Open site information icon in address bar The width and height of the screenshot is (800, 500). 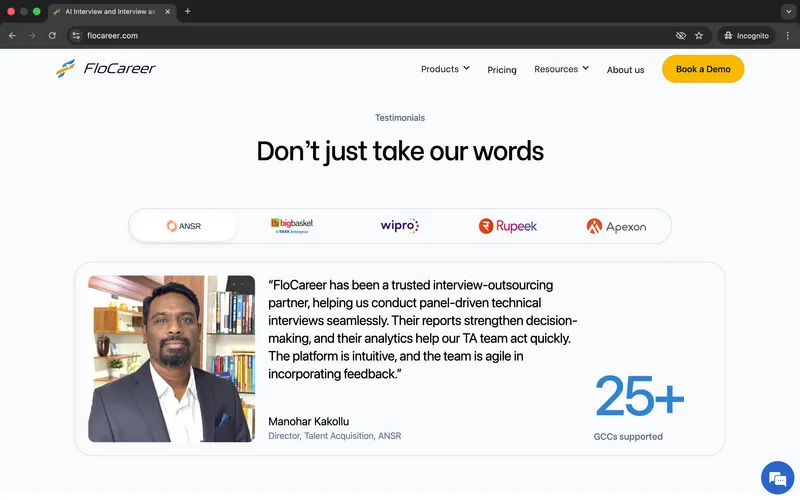point(75,35)
